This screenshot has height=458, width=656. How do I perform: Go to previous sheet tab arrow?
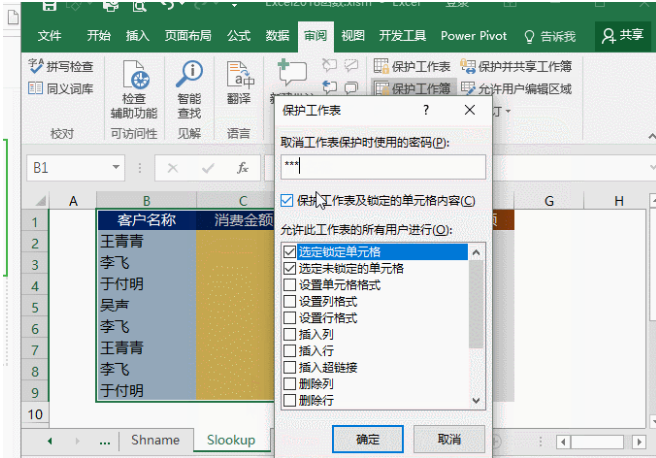[50, 441]
